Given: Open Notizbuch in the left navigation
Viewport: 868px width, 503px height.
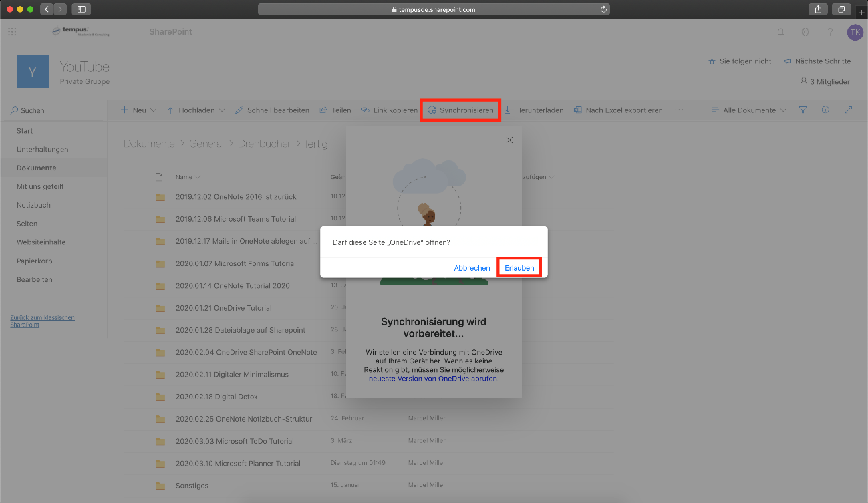Looking at the screenshot, I should [33, 205].
